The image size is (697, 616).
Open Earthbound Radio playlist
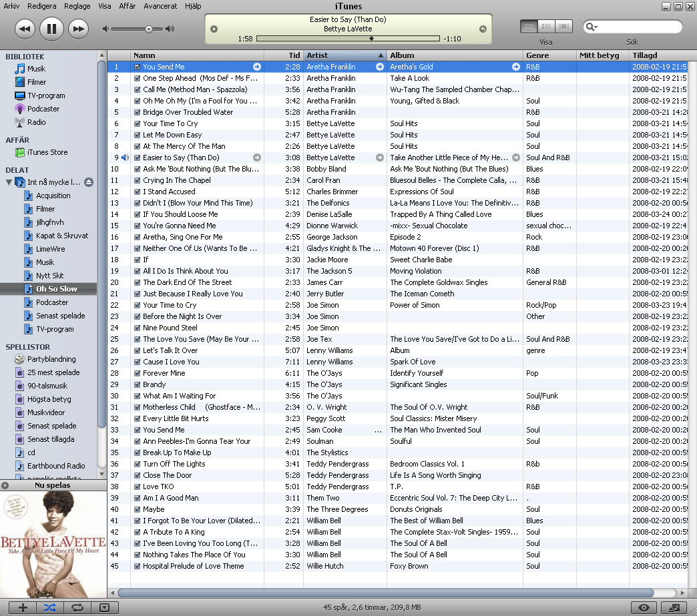pos(56,466)
